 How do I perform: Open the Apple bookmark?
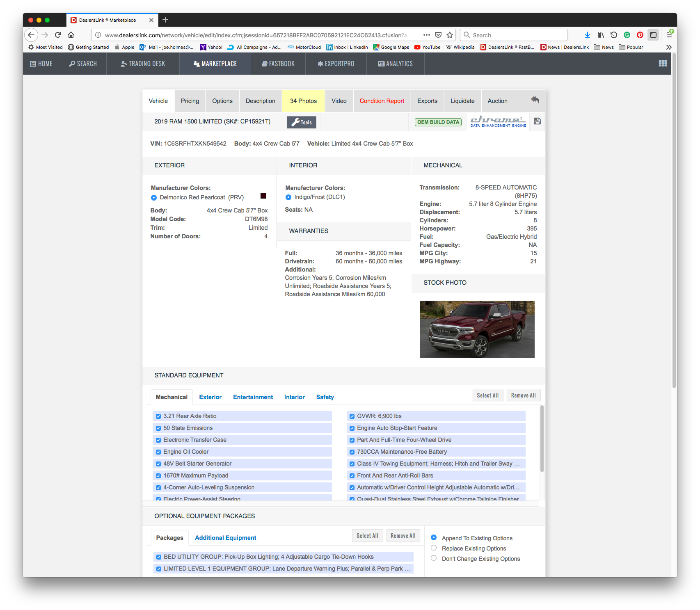click(x=124, y=47)
